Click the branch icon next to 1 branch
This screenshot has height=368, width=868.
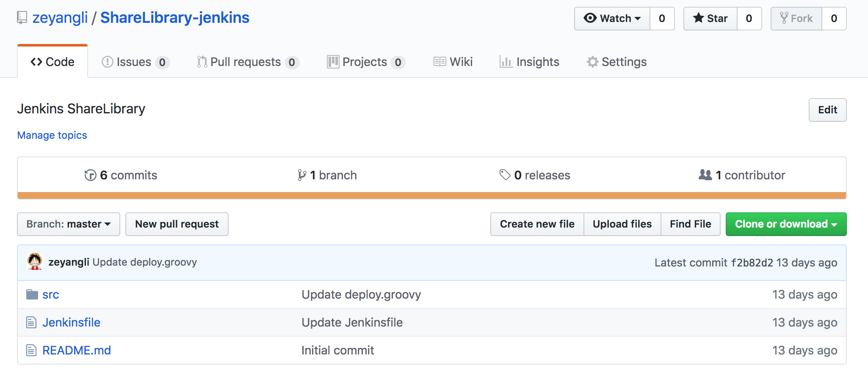pyautogui.click(x=301, y=175)
